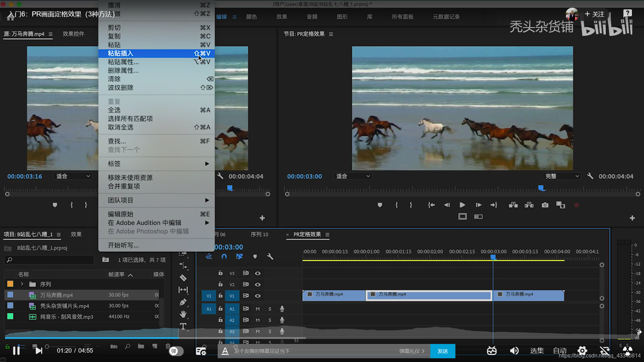Click Play button in Program monitor

[x=462, y=205]
